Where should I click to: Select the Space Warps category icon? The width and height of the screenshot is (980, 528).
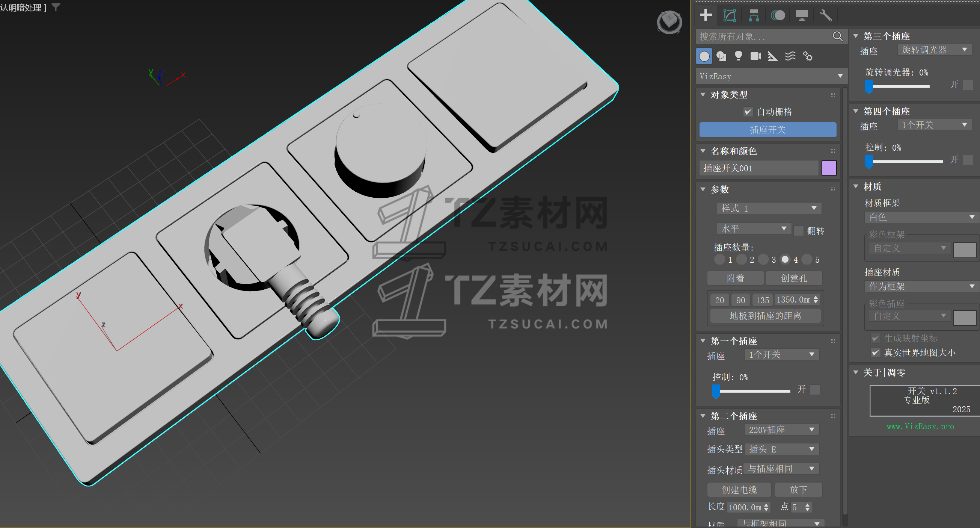(790, 56)
